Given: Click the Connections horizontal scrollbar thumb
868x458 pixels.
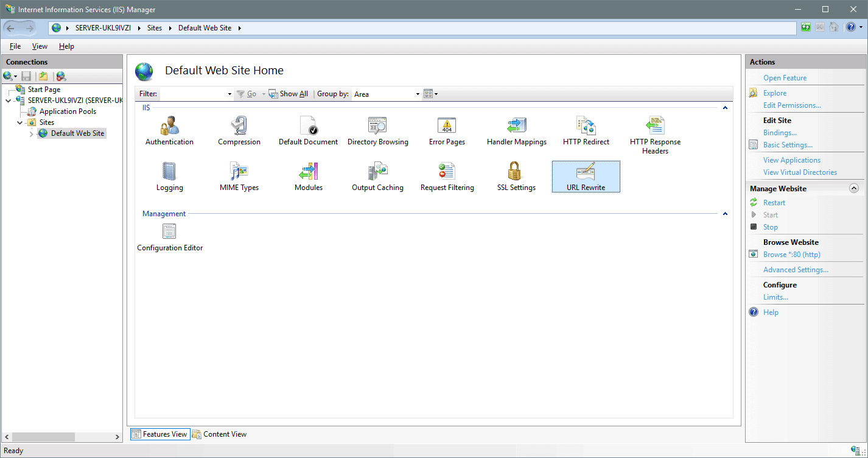Looking at the screenshot, I should coord(43,437).
